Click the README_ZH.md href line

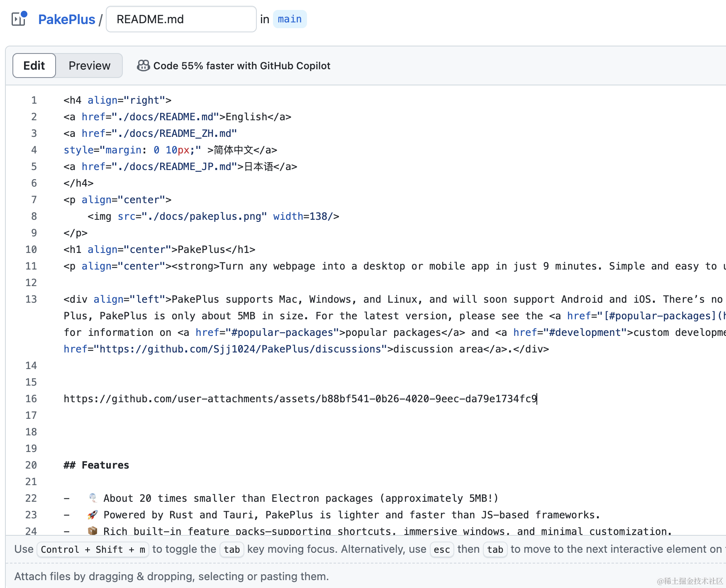tap(150, 134)
